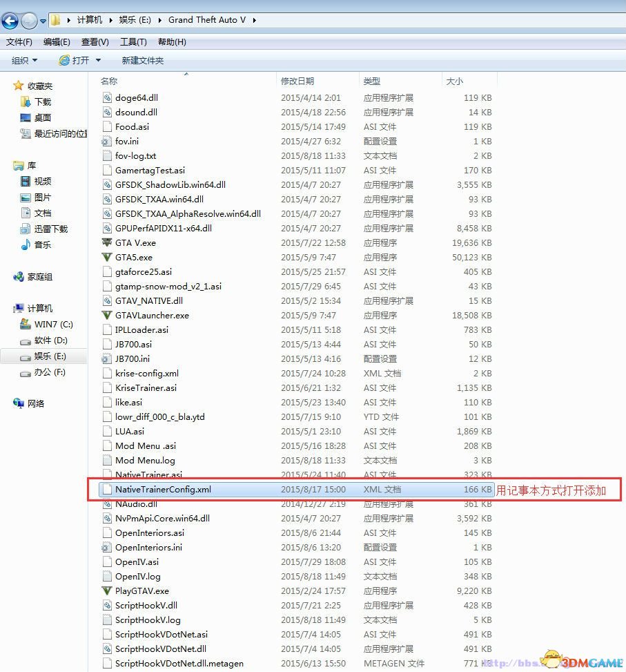The width and height of the screenshot is (626, 672).
Task: Select the fov-log.txt text file icon
Action: pos(107,155)
